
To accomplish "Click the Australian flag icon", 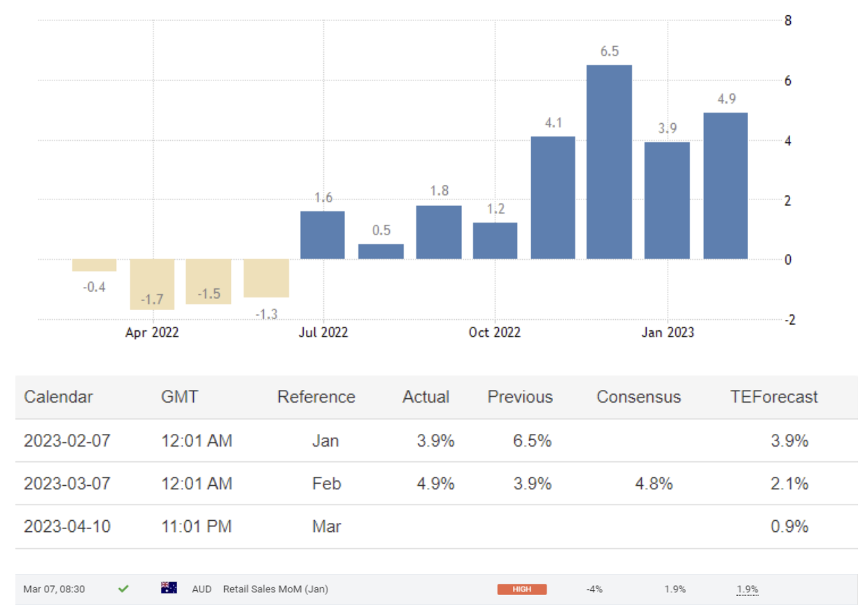I will click(x=169, y=588).
